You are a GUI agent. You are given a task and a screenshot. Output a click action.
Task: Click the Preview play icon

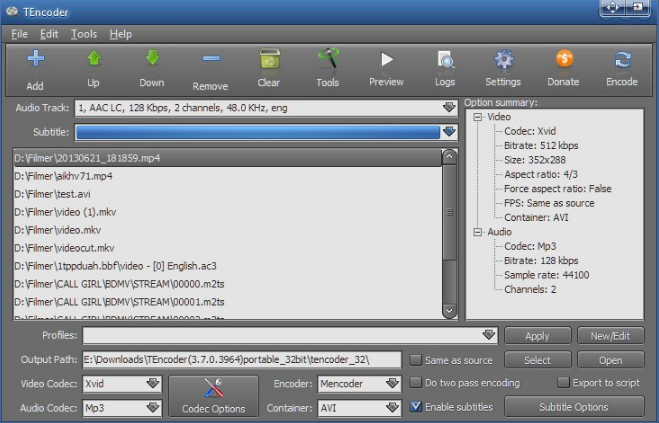(386, 60)
